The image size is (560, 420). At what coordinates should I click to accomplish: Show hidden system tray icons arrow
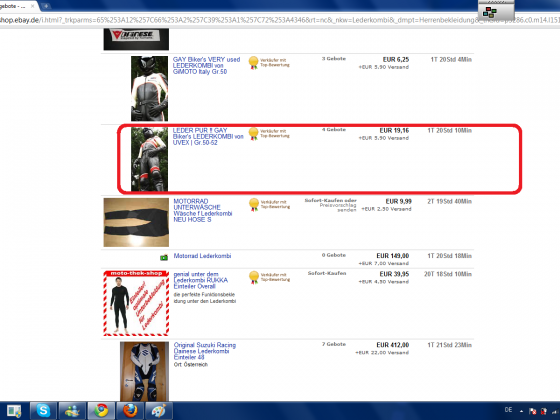pos(522,411)
